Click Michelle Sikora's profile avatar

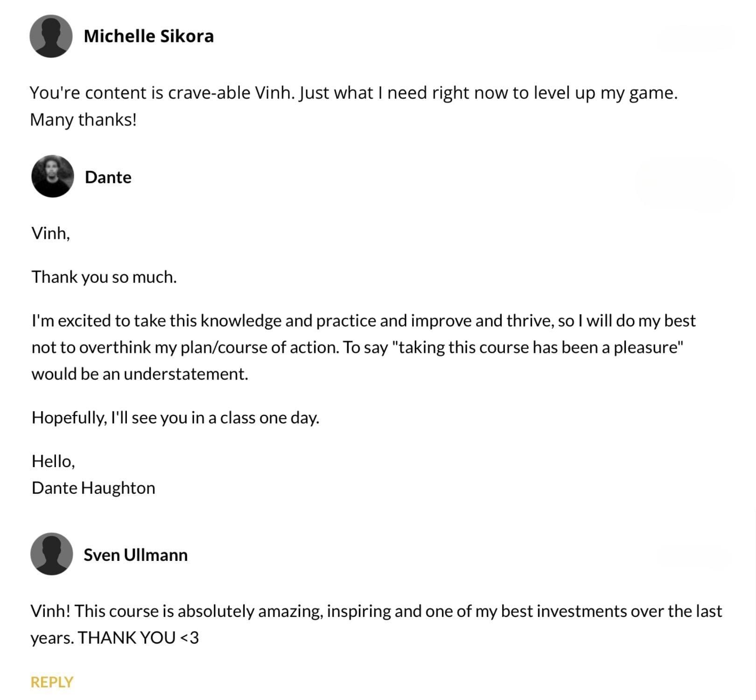coord(51,36)
